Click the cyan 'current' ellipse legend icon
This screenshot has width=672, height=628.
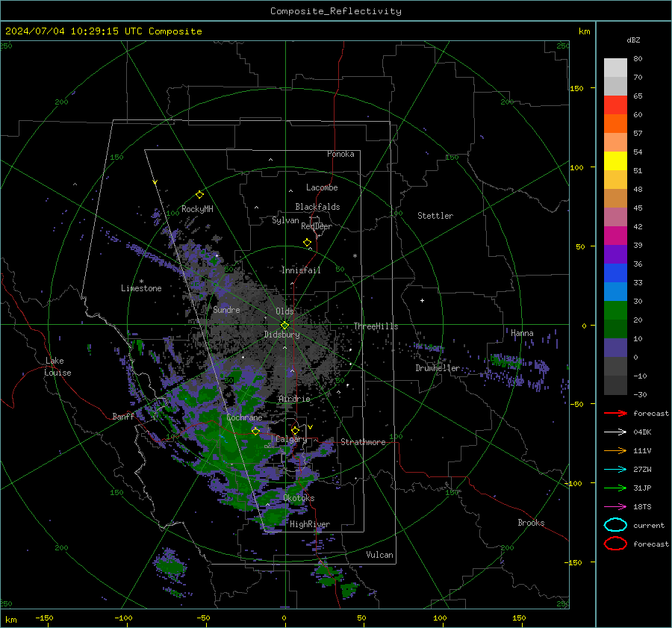tap(615, 525)
